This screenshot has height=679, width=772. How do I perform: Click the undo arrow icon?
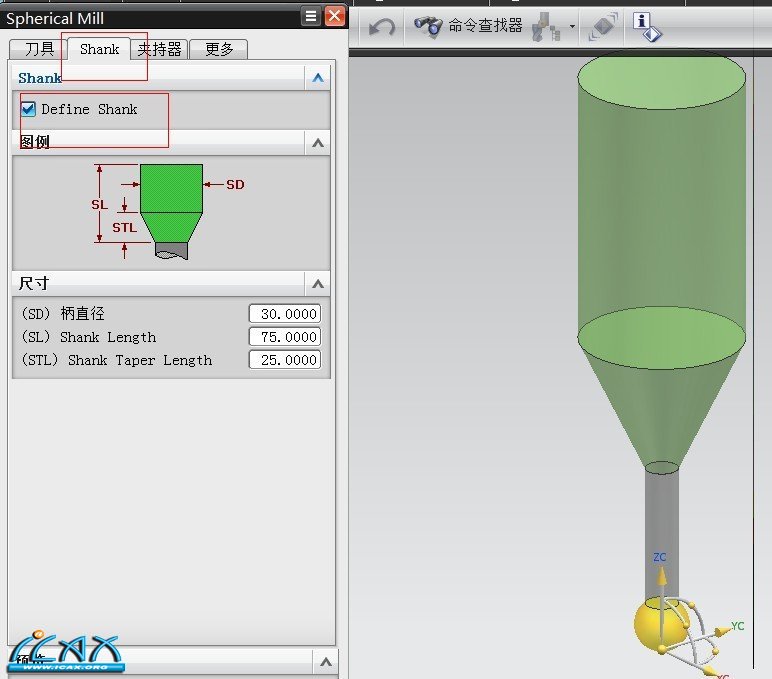(381, 27)
